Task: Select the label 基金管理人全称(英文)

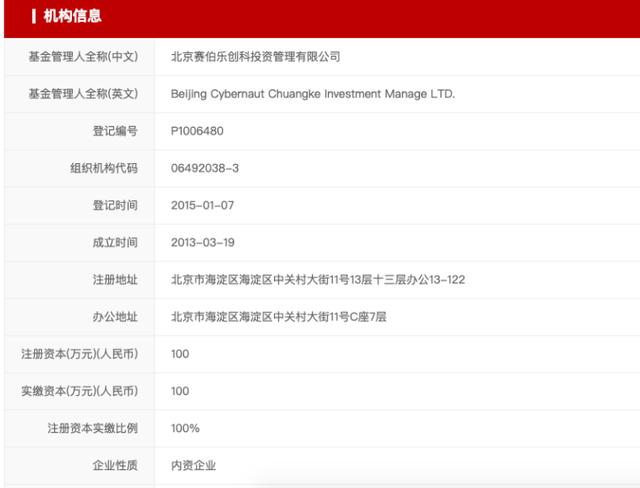Action: point(83,93)
